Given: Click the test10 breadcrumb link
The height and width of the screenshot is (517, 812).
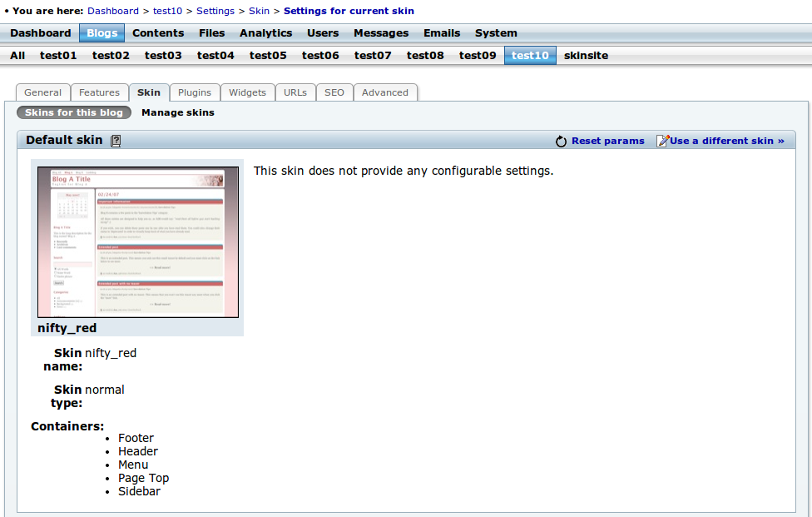Looking at the screenshot, I should [x=167, y=11].
